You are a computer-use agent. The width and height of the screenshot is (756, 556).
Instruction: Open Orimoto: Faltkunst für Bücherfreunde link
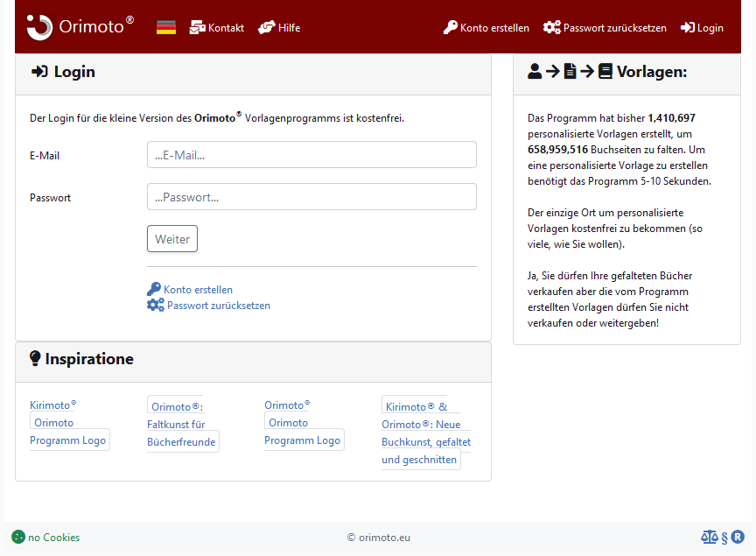pyautogui.click(x=183, y=425)
